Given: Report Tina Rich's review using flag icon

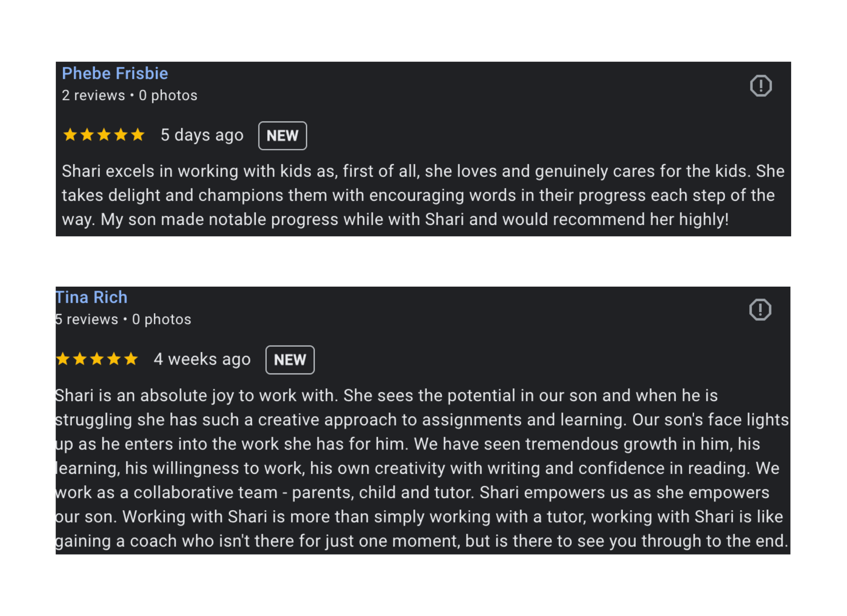Looking at the screenshot, I should tap(760, 310).
